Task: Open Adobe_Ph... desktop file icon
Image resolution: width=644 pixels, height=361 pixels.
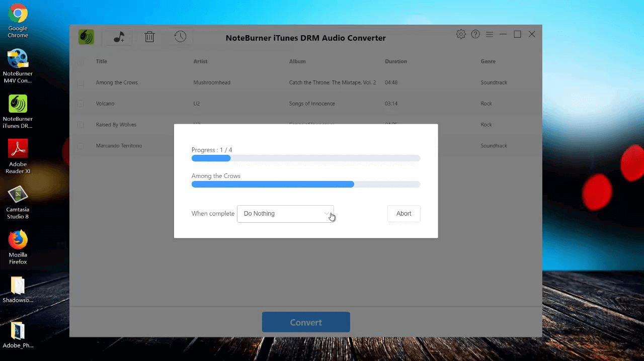Action: 18,335
